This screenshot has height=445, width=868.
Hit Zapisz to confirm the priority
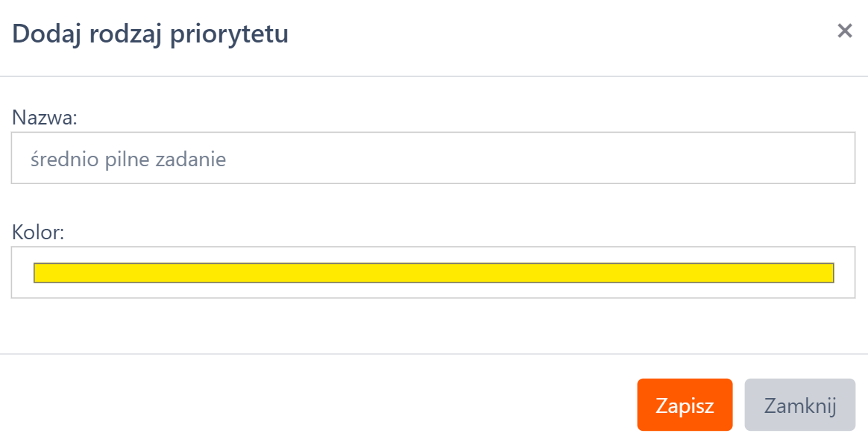pos(685,405)
